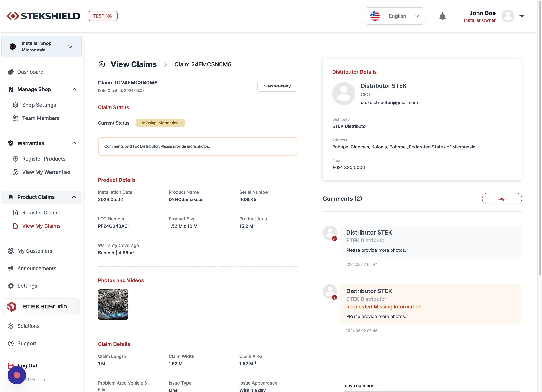Click the Team Members people icon
542x392 pixels.
point(16,118)
